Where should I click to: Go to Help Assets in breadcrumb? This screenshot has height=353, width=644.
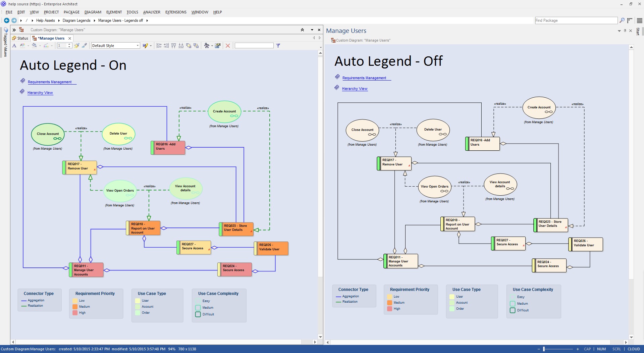click(x=45, y=20)
